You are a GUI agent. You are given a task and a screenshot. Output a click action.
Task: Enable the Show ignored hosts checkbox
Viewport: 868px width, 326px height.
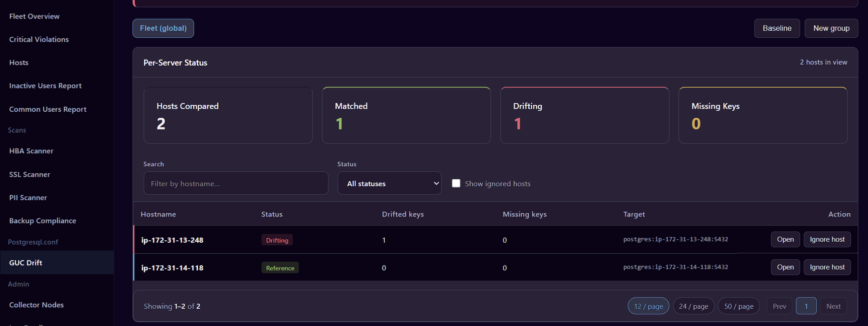tap(456, 183)
